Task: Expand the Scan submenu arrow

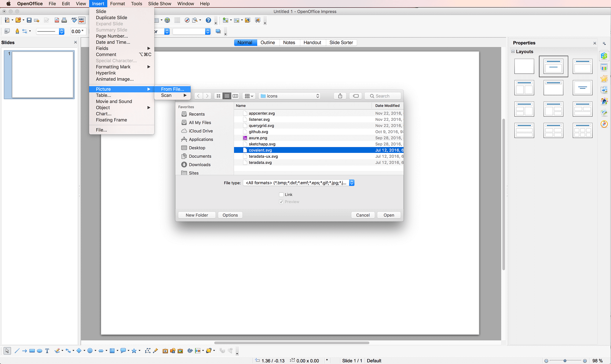Action: [x=185, y=95]
